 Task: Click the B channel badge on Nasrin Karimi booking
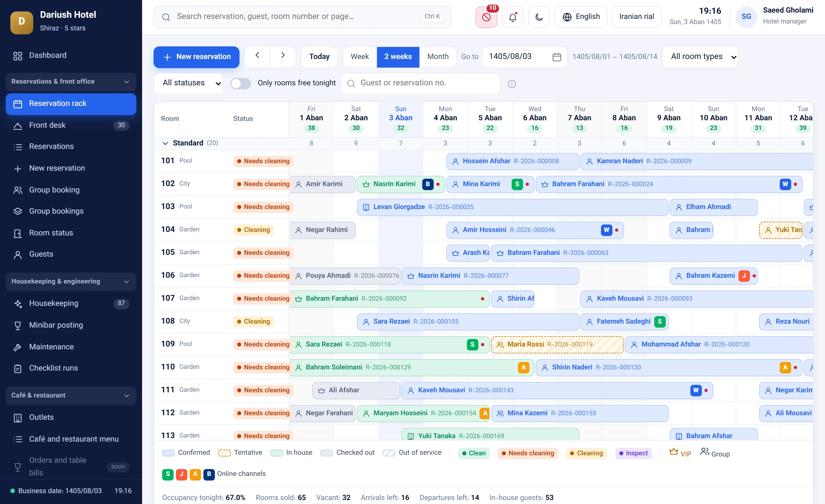[x=428, y=184]
